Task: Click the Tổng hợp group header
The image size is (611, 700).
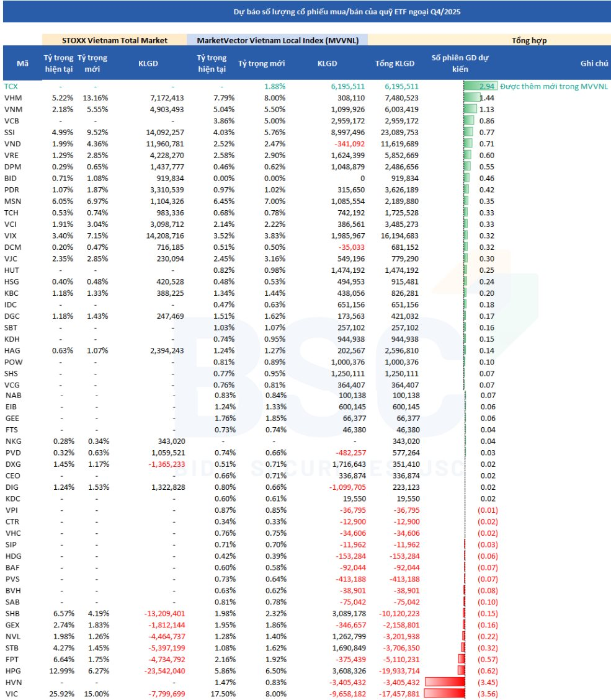Action: pyautogui.click(x=528, y=40)
